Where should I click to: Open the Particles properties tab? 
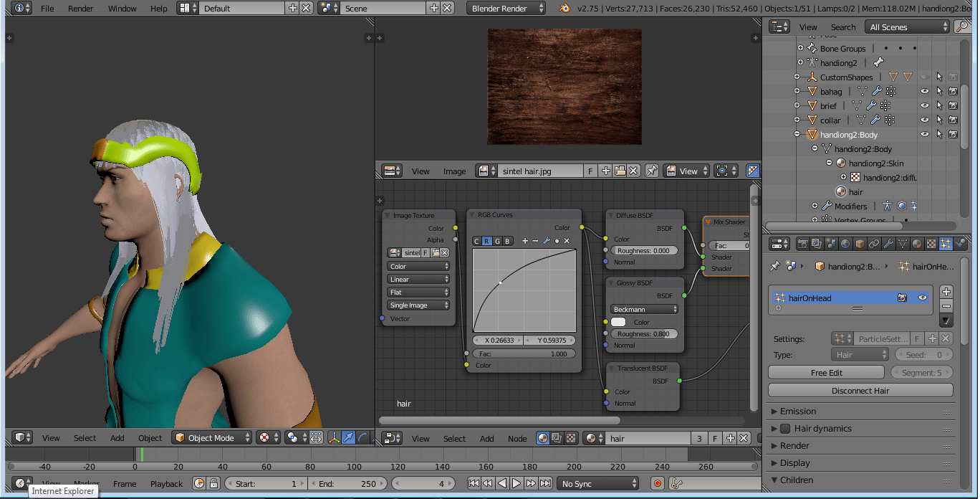pos(946,244)
